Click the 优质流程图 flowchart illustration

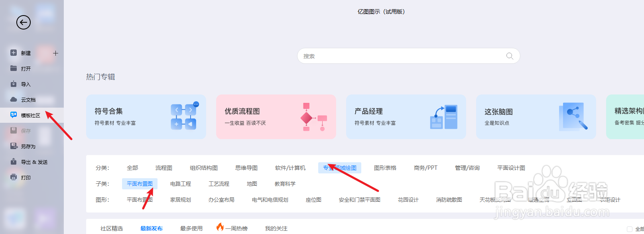click(x=313, y=117)
